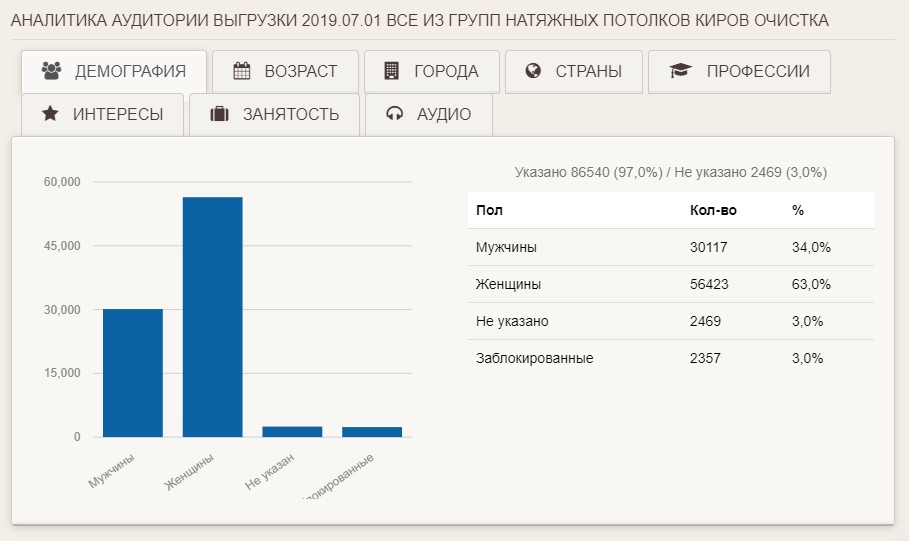The image size is (909, 541).
Task: Click the Пол column header
Action: coord(489,210)
